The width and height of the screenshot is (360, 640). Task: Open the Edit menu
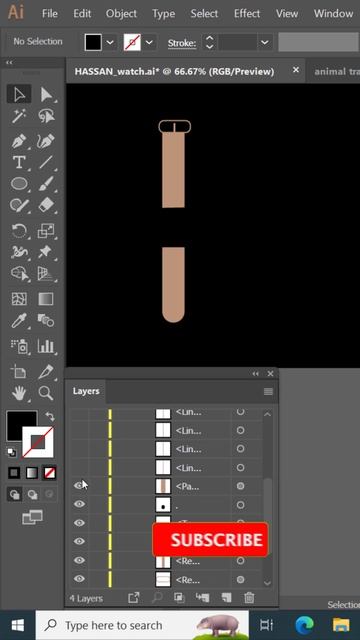[x=82, y=13]
